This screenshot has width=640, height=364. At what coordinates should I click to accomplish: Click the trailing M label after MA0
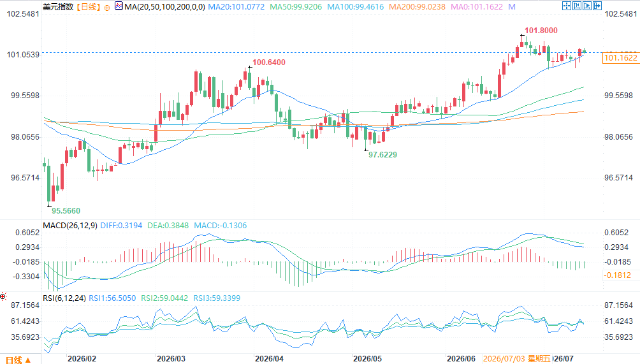tap(512, 7)
